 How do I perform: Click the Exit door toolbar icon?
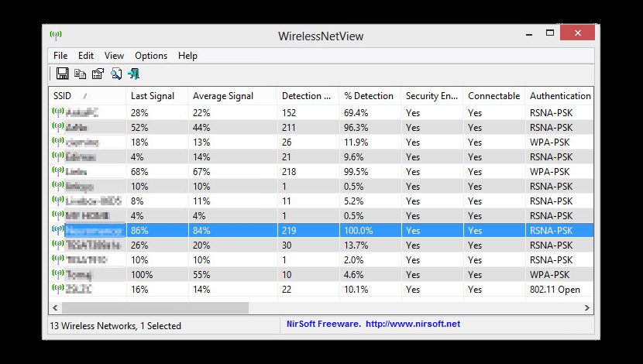coord(134,74)
